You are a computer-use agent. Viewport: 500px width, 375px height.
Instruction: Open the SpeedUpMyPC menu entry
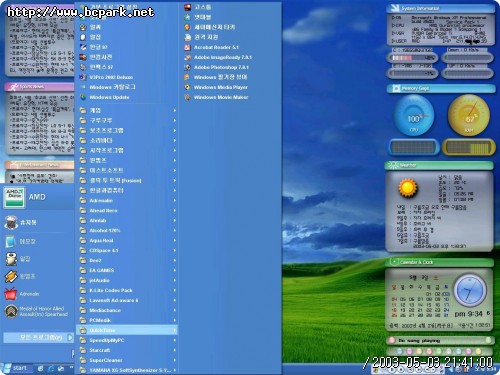tap(127, 340)
